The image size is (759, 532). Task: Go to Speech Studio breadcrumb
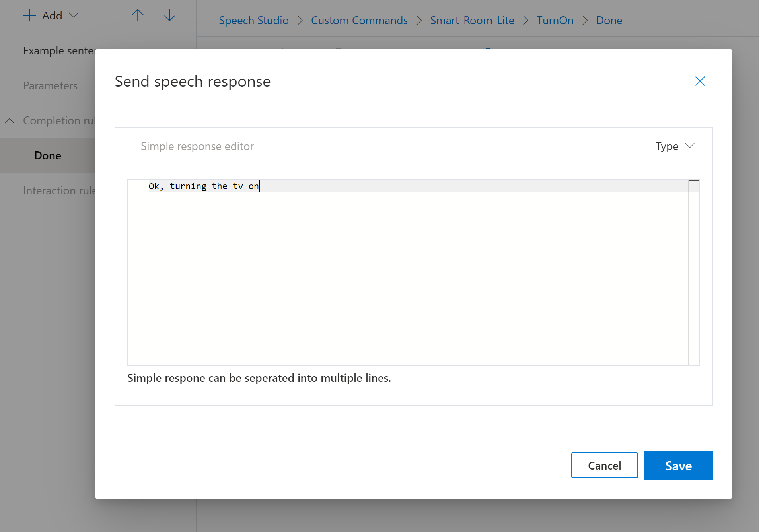[x=254, y=20]
